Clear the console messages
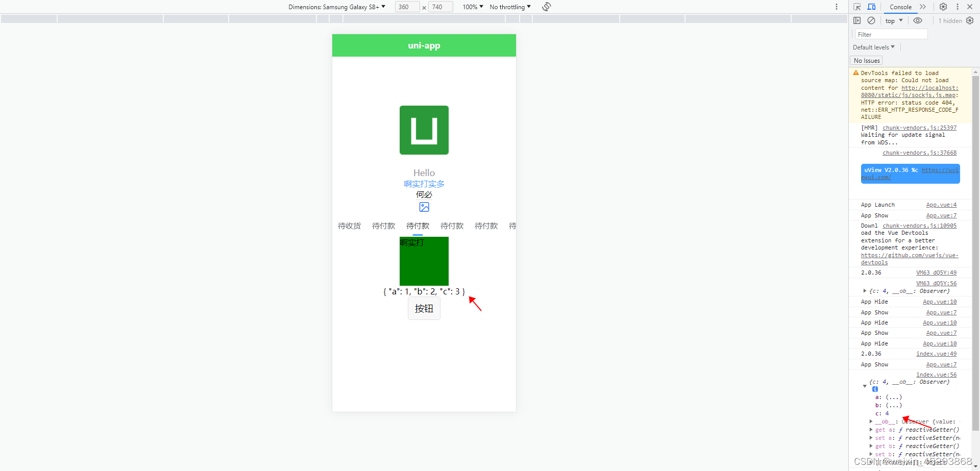Screen dimensions: 980x471 [x=871, y=20]
